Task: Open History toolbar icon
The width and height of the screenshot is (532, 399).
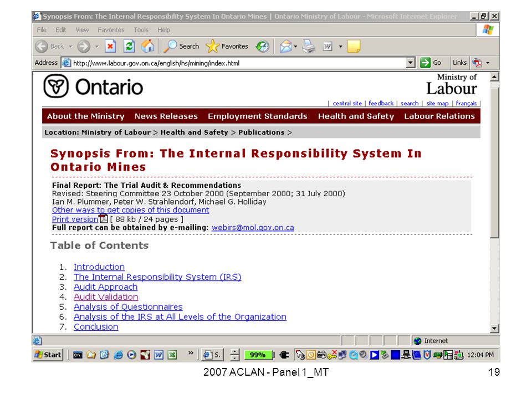Action: coord(262,46)
